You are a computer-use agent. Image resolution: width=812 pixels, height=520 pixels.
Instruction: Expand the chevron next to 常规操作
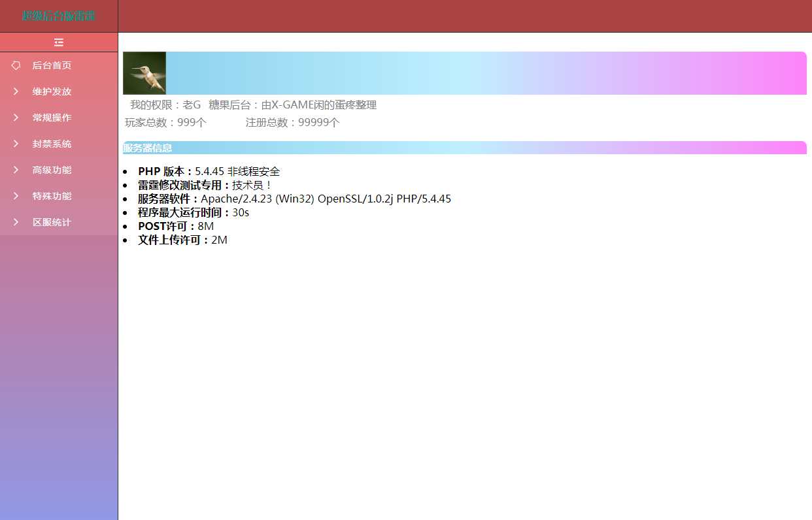[16, 118]
